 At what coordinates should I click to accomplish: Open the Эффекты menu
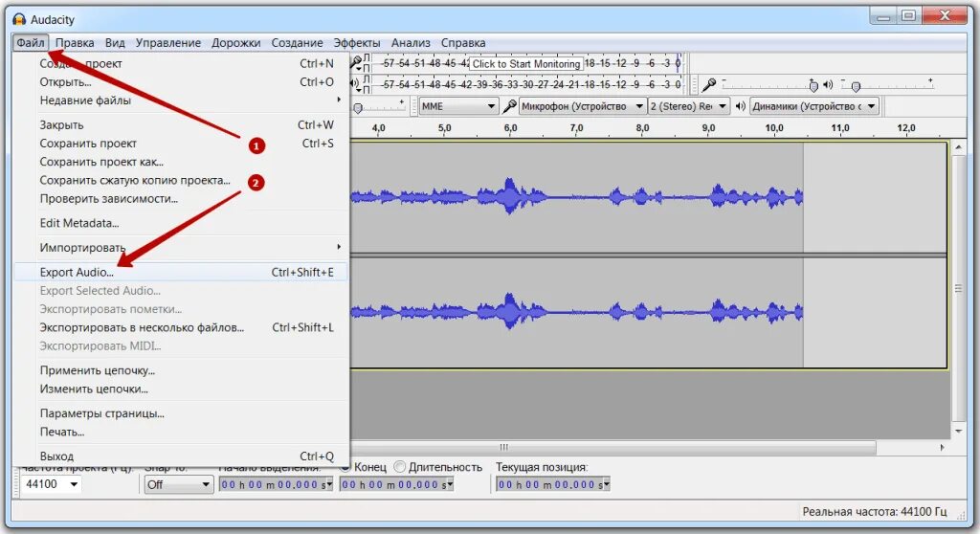point(356,42)
